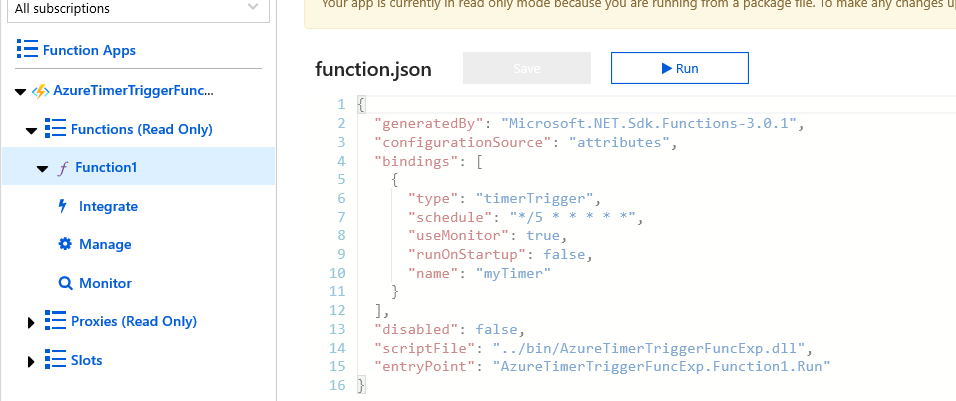Click the Monitor magnifier icon
956x401 pixels.
(65, 283)
